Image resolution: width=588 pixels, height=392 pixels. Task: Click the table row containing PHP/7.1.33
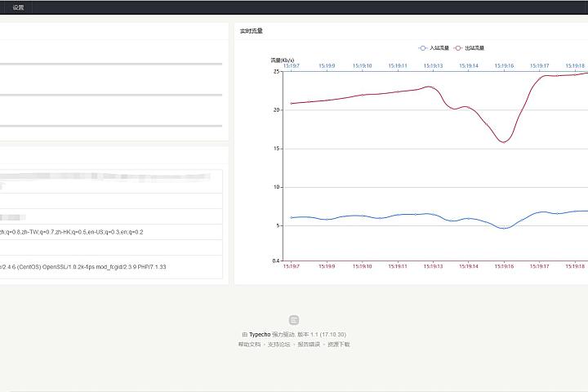(111, 267)
